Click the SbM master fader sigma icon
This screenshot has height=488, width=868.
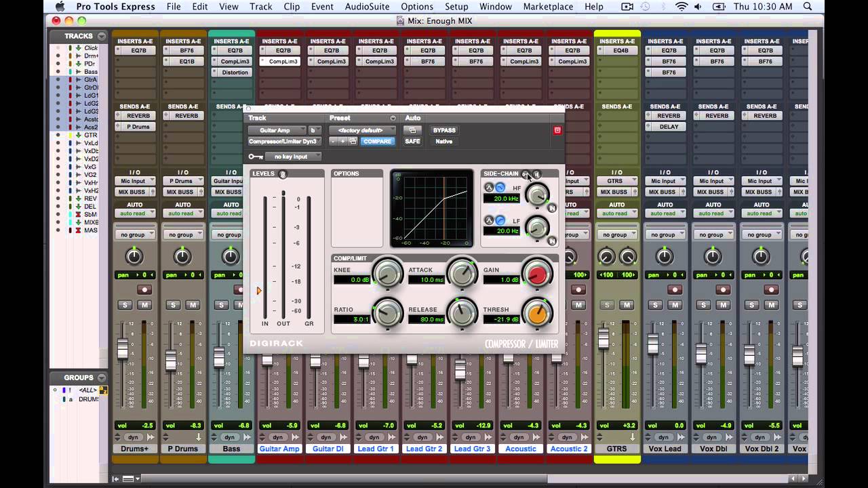[x=79, y=214]
